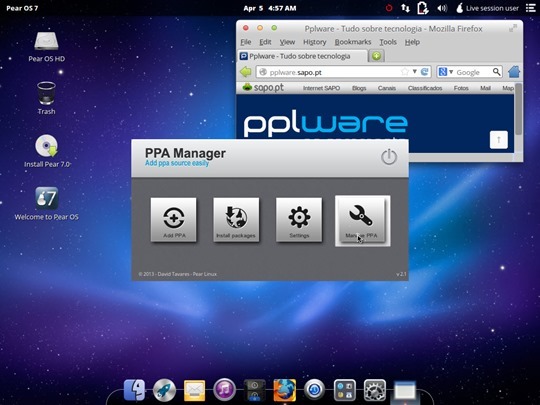Open the Firefox Bookmarks menu
The height and width of the screenshot is (405, 540).
[x=353, y=42]
